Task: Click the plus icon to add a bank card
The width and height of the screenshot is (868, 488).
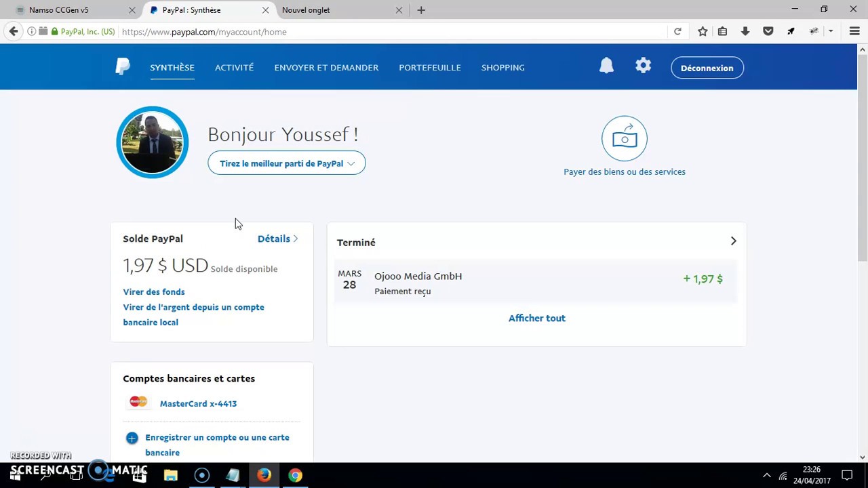Action: pyautogui.click(x=132, y=438)
